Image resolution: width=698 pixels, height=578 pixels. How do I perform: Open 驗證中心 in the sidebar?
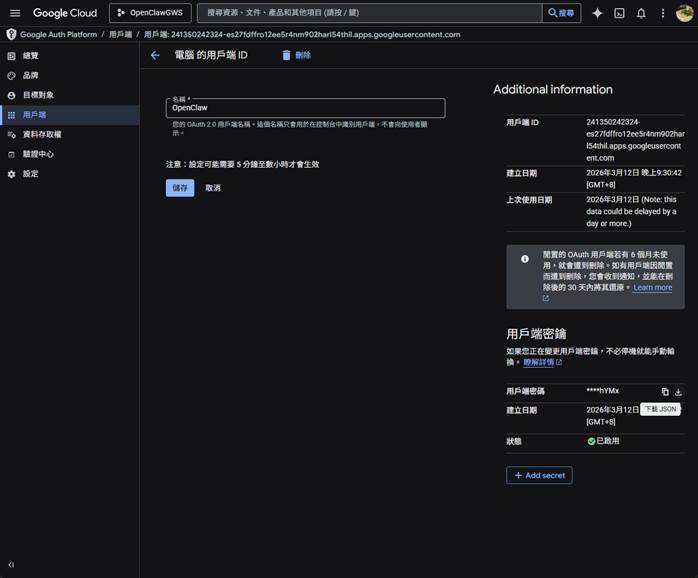click(x=38, y=154)
